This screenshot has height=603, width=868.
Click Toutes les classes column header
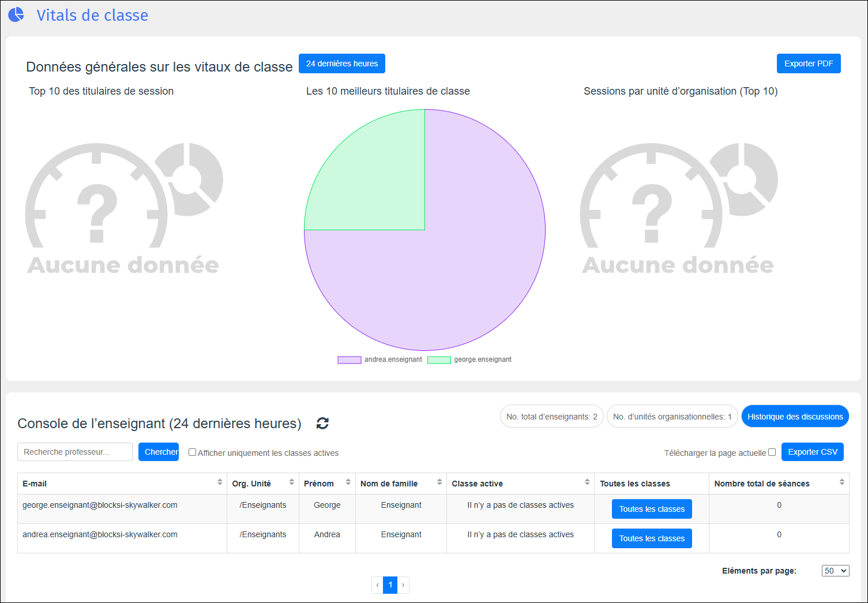(652, 484)
